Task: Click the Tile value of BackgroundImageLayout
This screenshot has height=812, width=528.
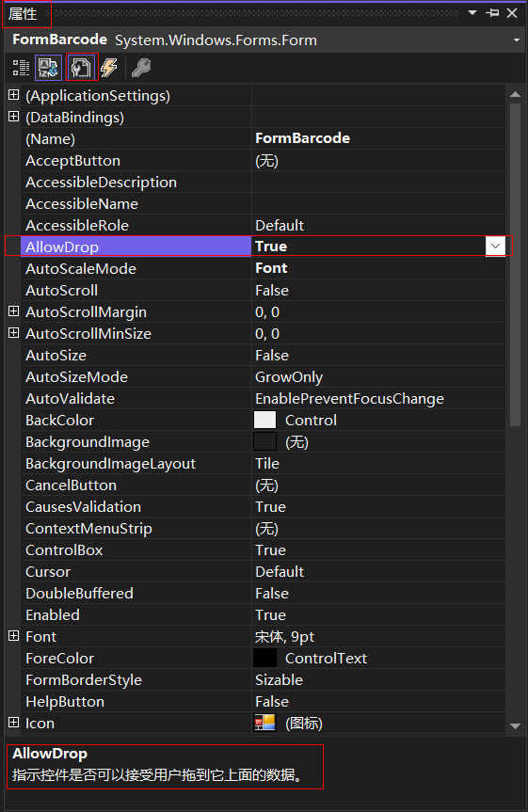Action: 267,464
